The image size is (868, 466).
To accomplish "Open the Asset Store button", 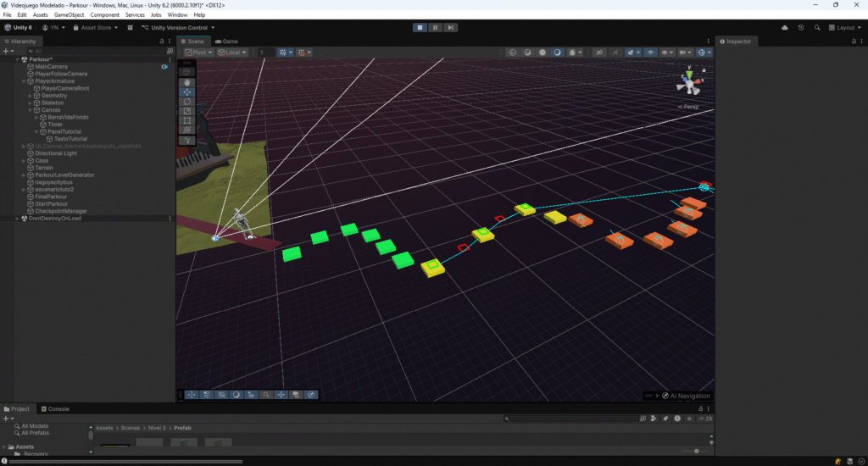I will point(95,27).
